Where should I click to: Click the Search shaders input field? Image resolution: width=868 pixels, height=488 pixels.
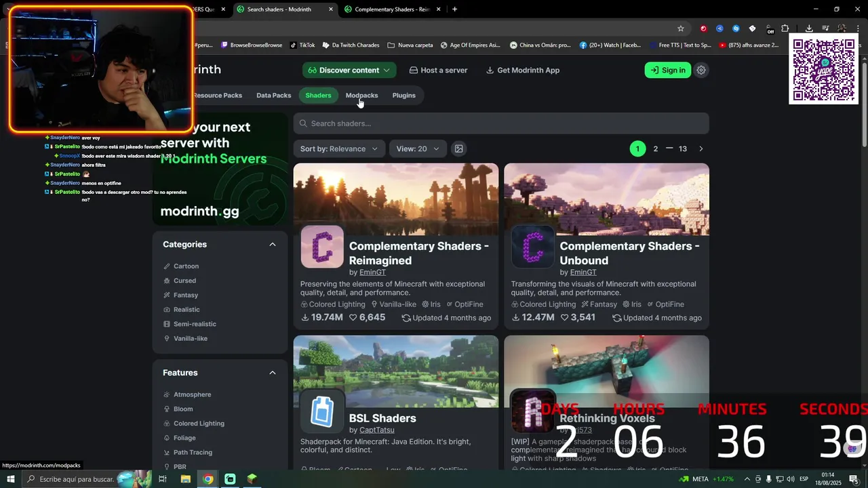coord(501,123)
